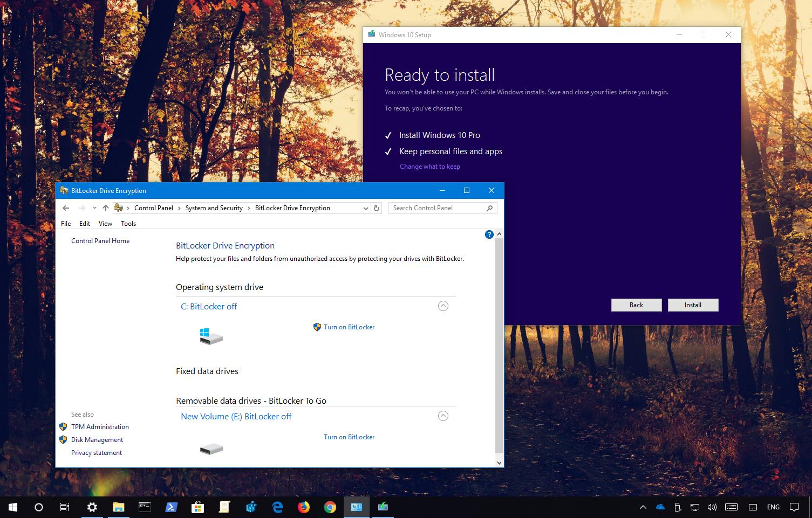Expand hidden icons in the system tray
Screen dimensions: 812x518
(x=643, y=507)
